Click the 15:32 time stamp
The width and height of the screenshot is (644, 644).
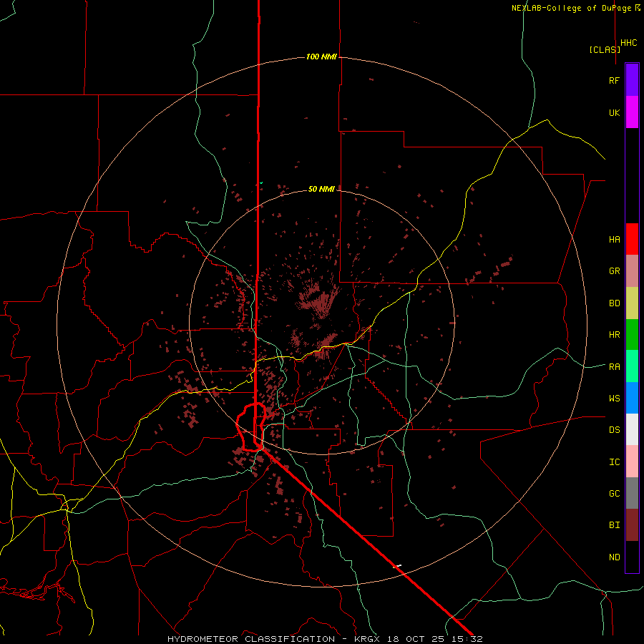point(467,639)
